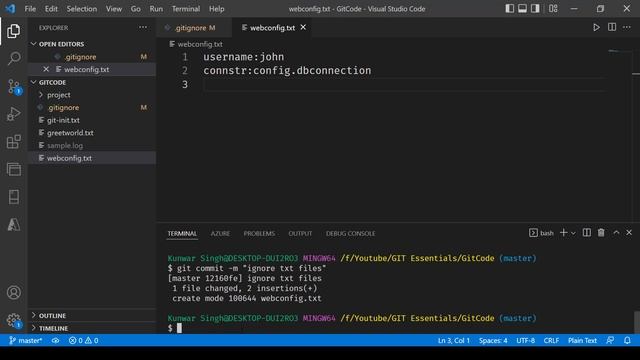
Task: Change encoding via UTF-8 status item
Action: (x=525, y=340)
